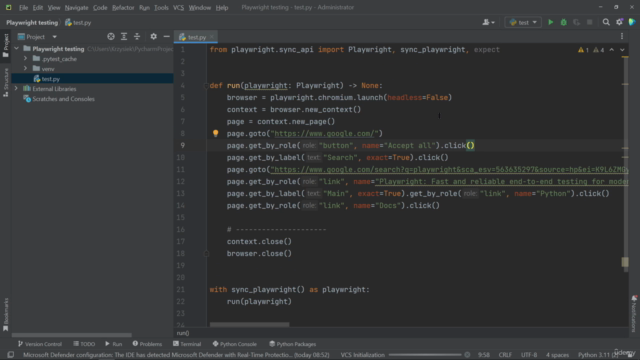Screen dimensions: 640x360
Task: Open IDE settings gear in top toolbar
Action: coord(619,22)
